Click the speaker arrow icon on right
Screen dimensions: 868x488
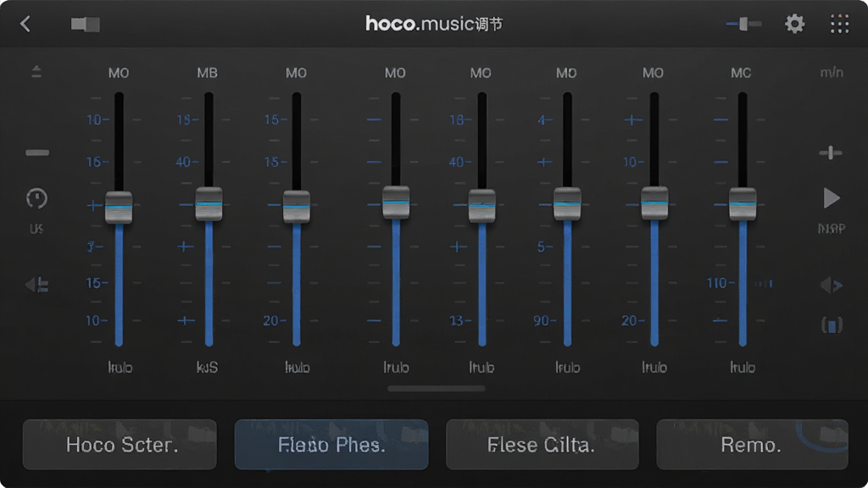(831, 286)
